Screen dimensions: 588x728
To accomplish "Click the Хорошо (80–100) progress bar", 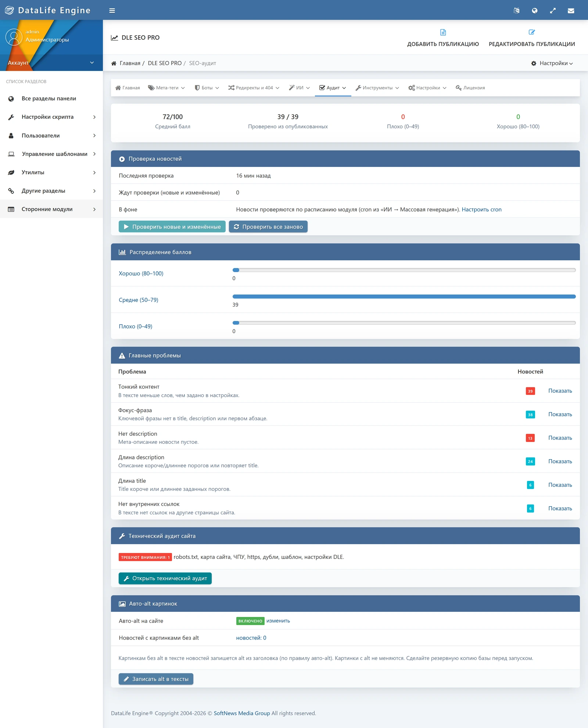I will click(x=404, y=270).
